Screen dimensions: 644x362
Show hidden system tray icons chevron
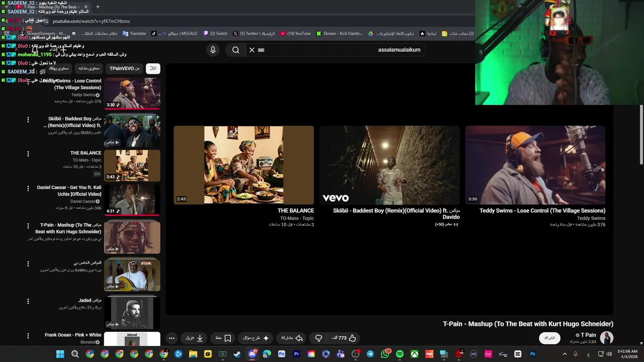[x=565, y=354]
